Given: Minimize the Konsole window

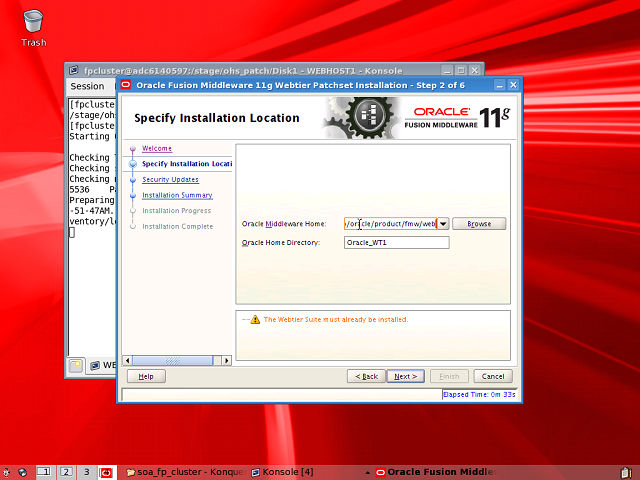Looking at the screenshot, I should pos(447,71).
